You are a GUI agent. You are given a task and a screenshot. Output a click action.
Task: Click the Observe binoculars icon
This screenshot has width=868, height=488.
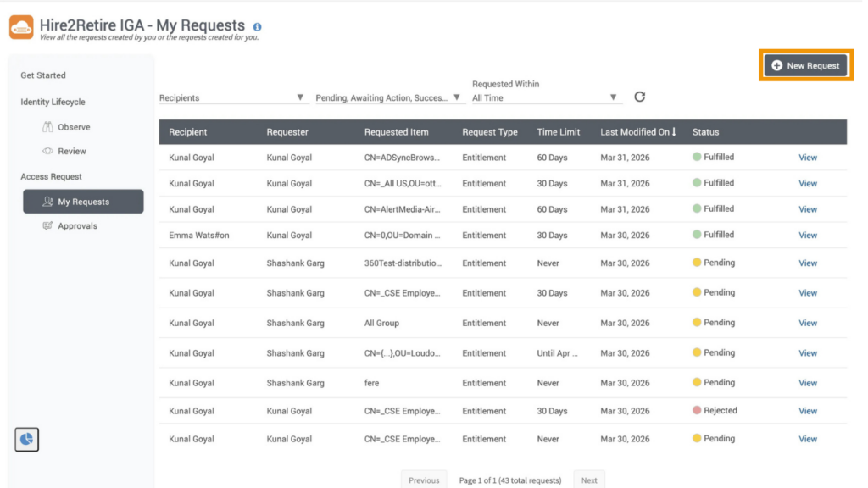click(47, 127)
